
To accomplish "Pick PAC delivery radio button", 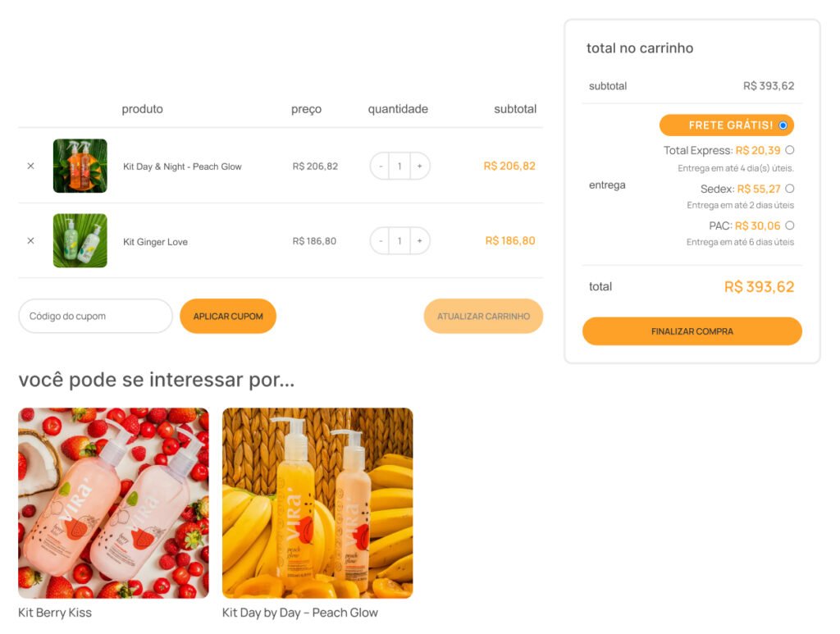I will point(790,226).
